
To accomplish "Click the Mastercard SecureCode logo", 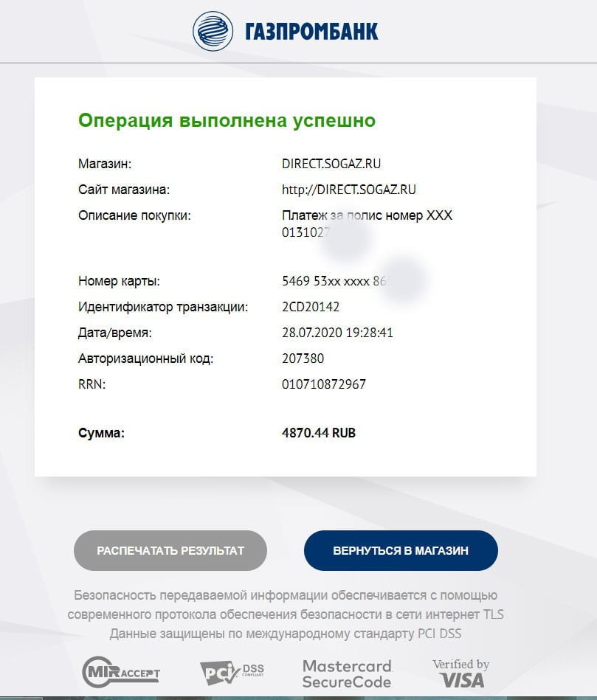I will (348, 673).
